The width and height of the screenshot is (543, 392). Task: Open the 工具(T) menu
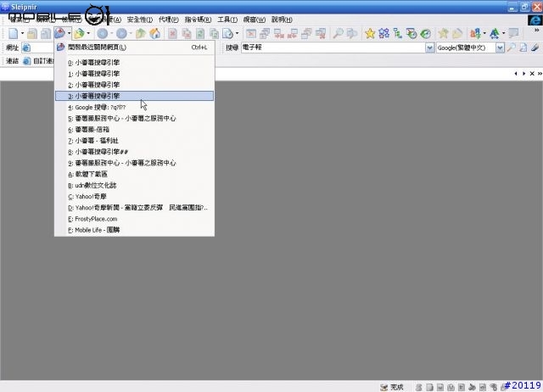pos(227,20)
